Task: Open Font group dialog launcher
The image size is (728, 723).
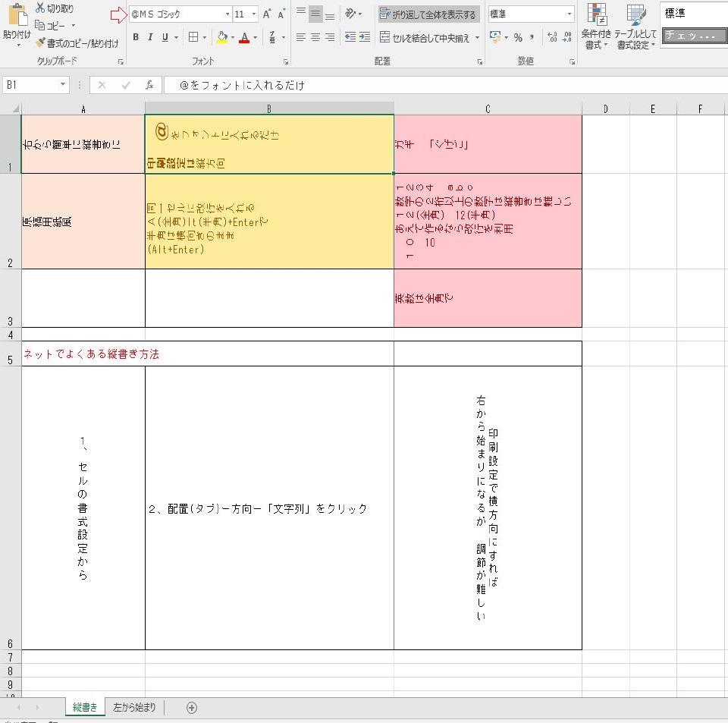Action: tap(286, 61)
